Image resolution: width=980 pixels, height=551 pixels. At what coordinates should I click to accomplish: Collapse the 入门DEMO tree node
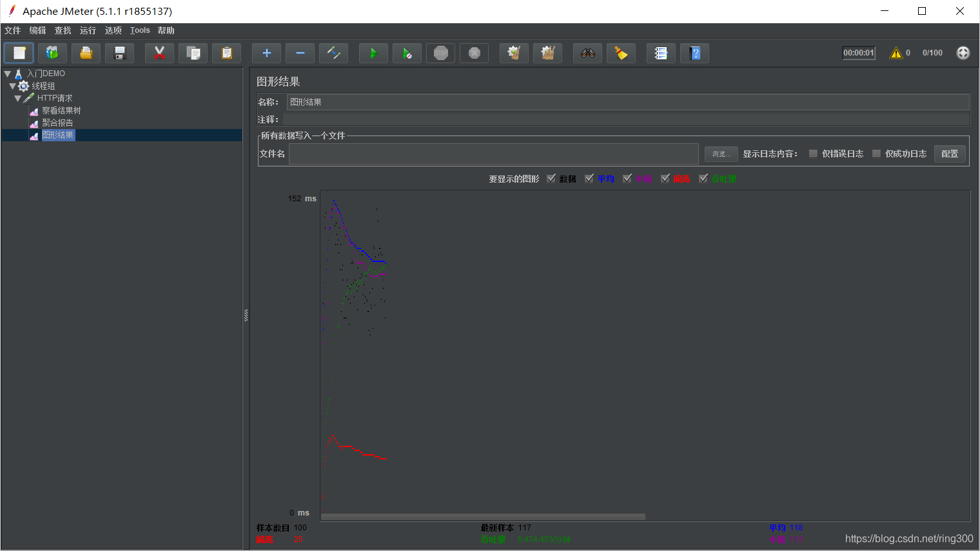(7, 74)
